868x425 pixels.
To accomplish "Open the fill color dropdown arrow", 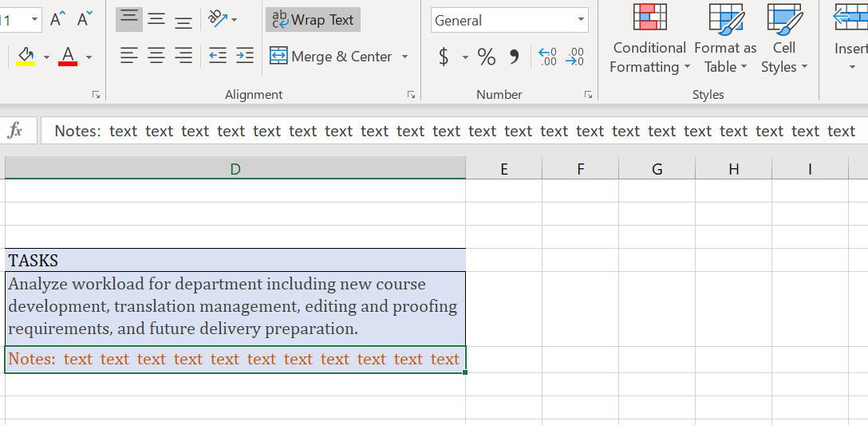I will click(46, 57).
